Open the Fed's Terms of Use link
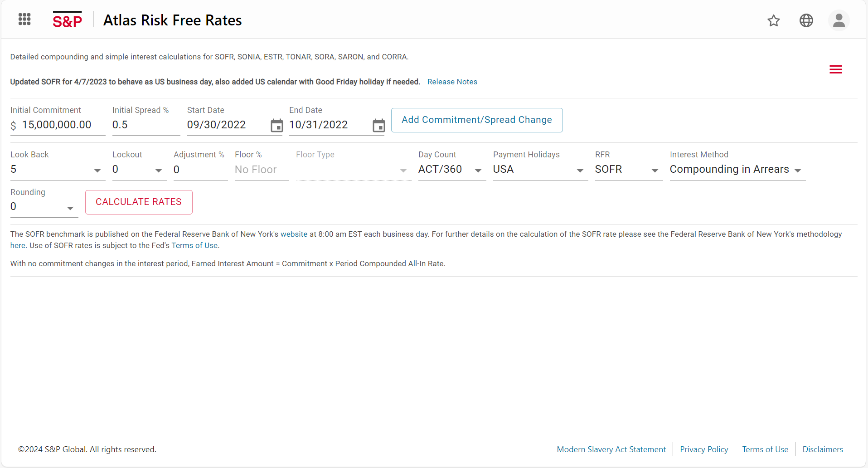This screenshot has height=468, width=868. pos(194,245)
